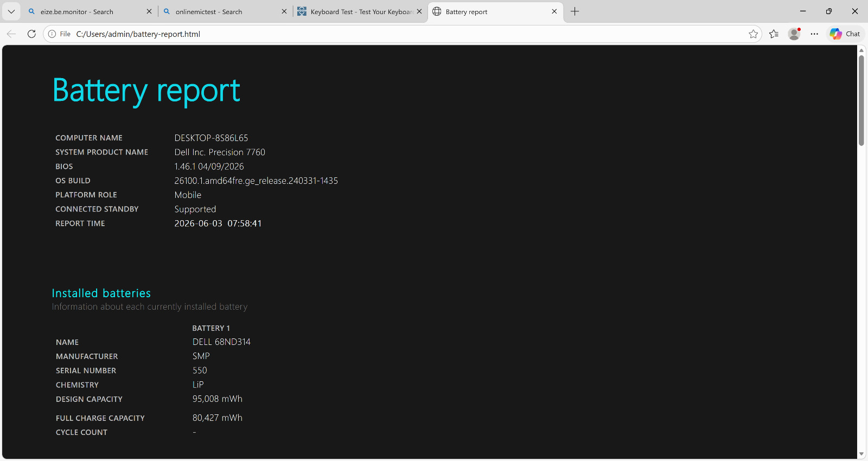Image resolution: width=868 pixels, height=461 pixels.
Task: Click the CYCLE COUNT label
Action: 81,432
